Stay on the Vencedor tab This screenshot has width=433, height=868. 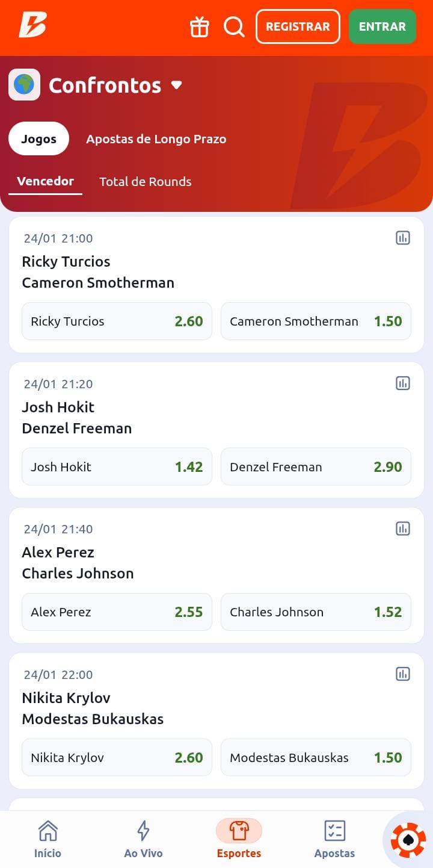[45, 181]
